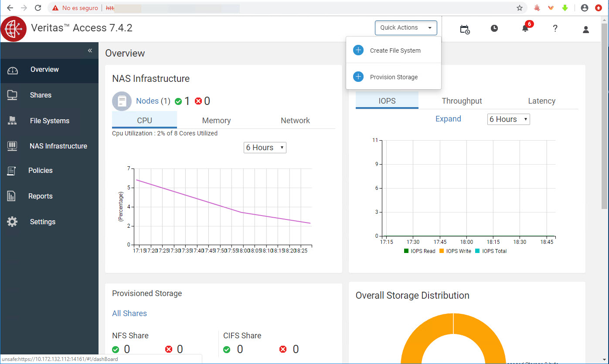Open the recent activity clock icon
This screenshot has width=609, height=364.
(x=494, y=29)
